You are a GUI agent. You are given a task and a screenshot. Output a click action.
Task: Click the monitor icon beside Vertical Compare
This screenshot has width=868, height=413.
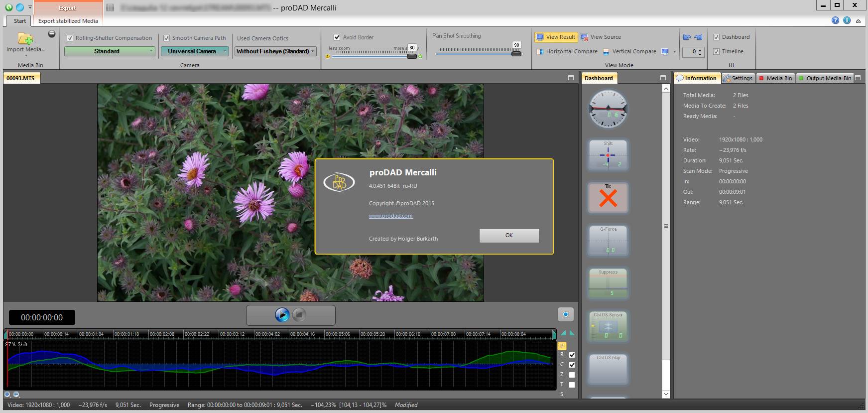(x=665, y=51)
